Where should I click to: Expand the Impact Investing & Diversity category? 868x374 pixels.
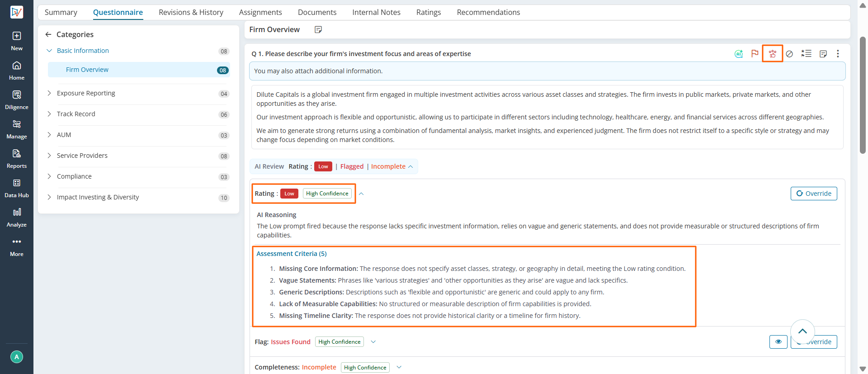(x=49, y=197)
